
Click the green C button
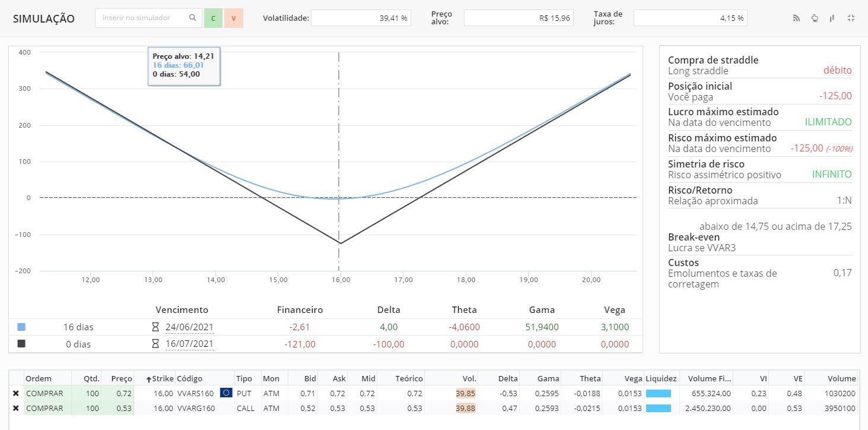tap(213, 18)
